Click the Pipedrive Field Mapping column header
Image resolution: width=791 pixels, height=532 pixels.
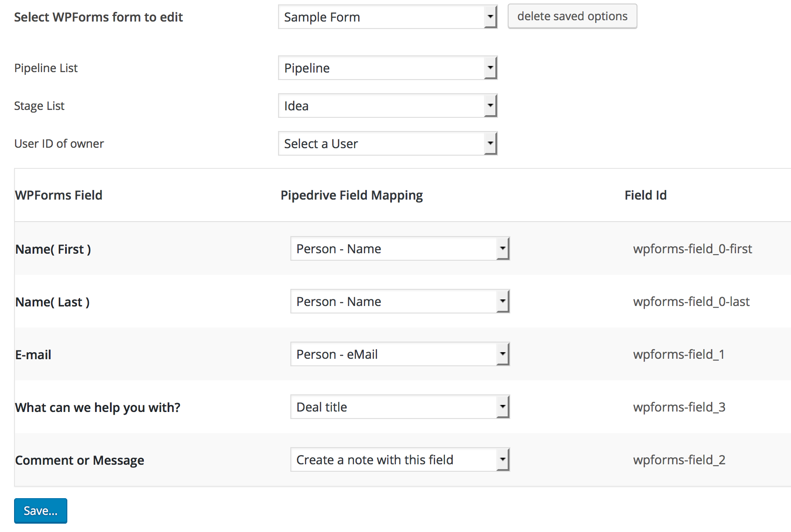click(x=352, y=195)
